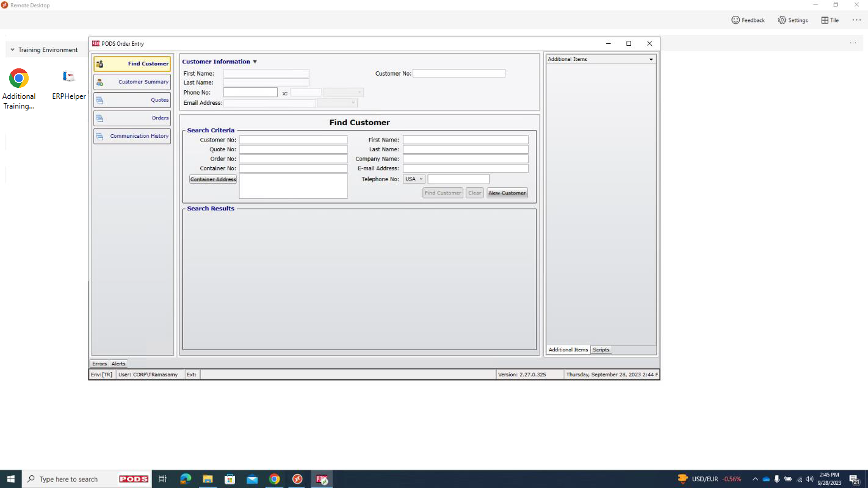Open Microsoft Store from taskbar
This screenshot has height=488, width=868.
coord(230,479)
